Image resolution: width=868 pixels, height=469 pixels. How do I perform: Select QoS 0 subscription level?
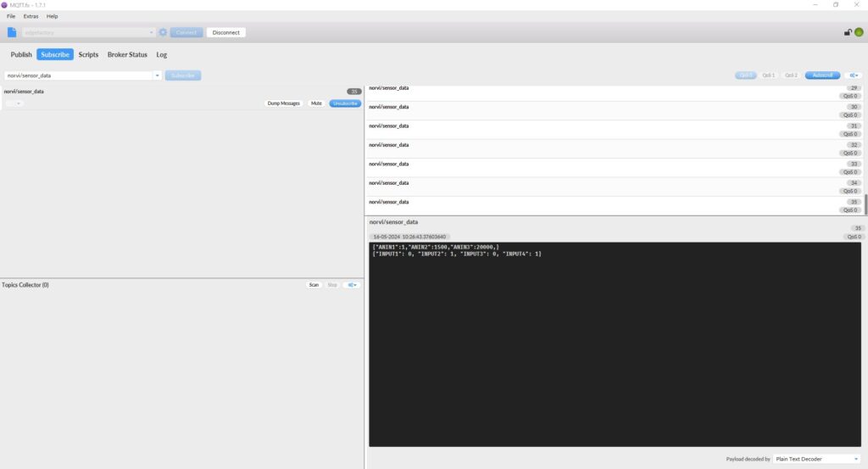tap(746, 75)
